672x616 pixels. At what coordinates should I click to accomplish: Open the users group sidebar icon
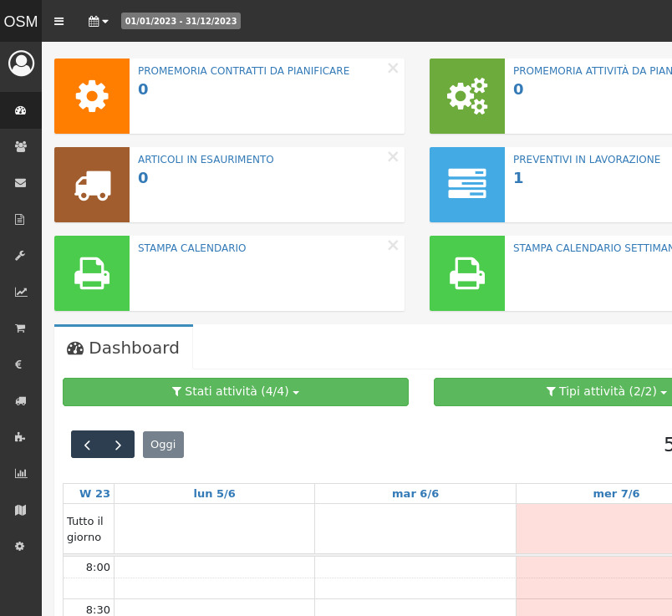tap(21, 146)
